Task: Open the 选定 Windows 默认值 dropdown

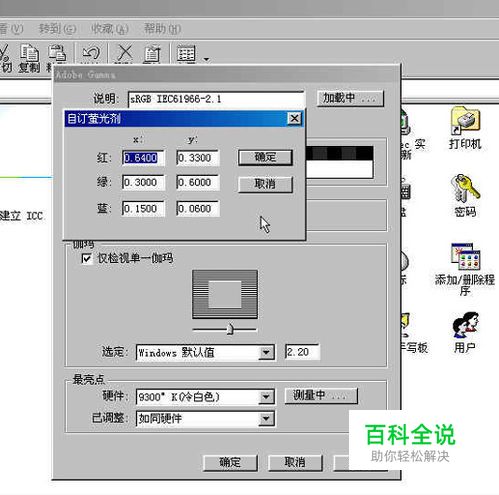Action: click(205, 352)
